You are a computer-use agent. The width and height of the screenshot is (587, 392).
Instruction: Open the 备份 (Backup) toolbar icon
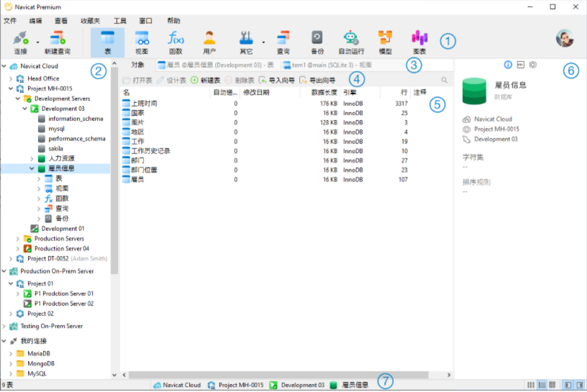(317, 42)
